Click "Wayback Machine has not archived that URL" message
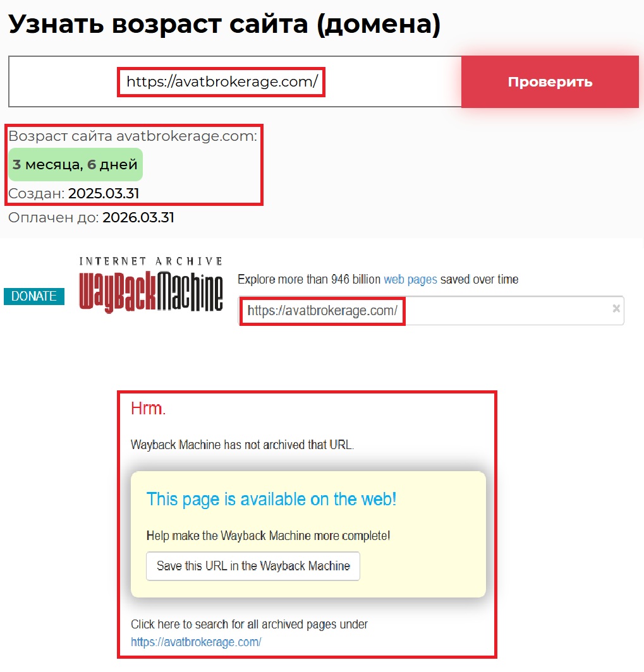This screenshot has height=672, width=644. [242, 445]
